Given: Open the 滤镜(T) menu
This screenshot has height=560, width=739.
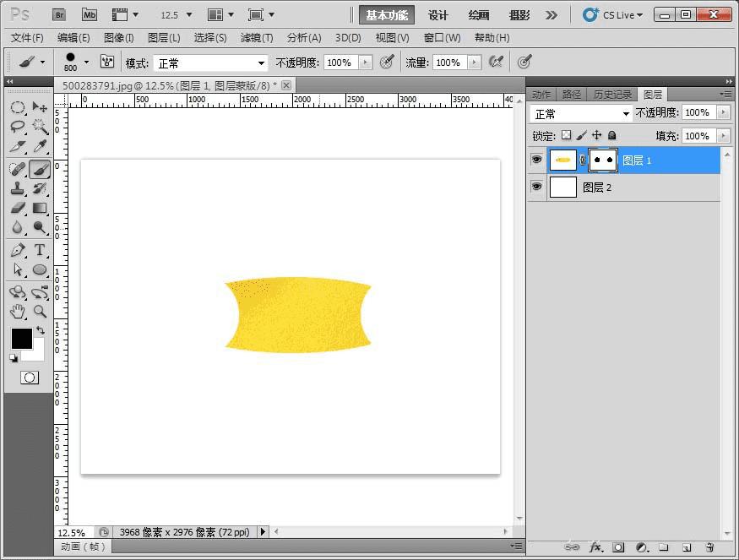Looking at the screenshot, I should [256, 38].
